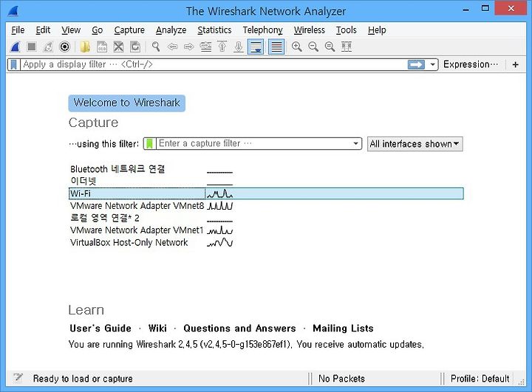The width and height of the screenshot is (532, 392).
Task: Click Ready to load or capture status
Action: tap(83, 379)
